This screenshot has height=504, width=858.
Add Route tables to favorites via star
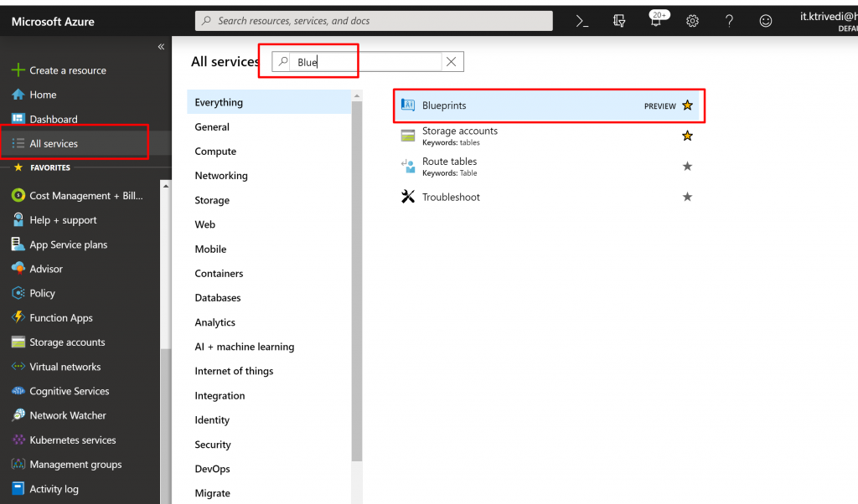687,167
